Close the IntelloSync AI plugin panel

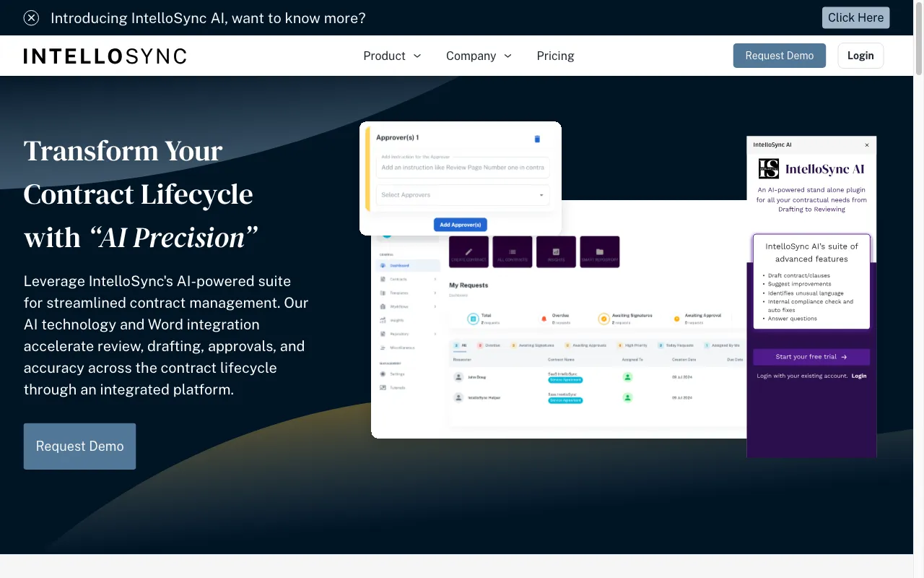[867, 145]
